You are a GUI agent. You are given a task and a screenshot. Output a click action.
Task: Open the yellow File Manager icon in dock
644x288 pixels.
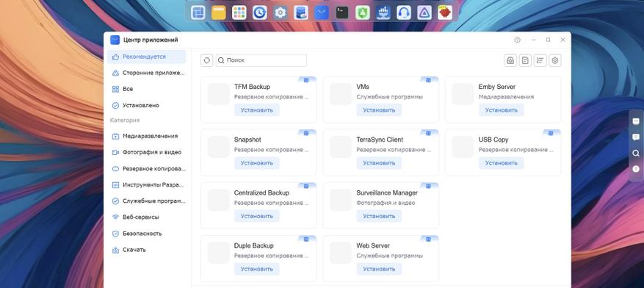click(x=219, y=12)
